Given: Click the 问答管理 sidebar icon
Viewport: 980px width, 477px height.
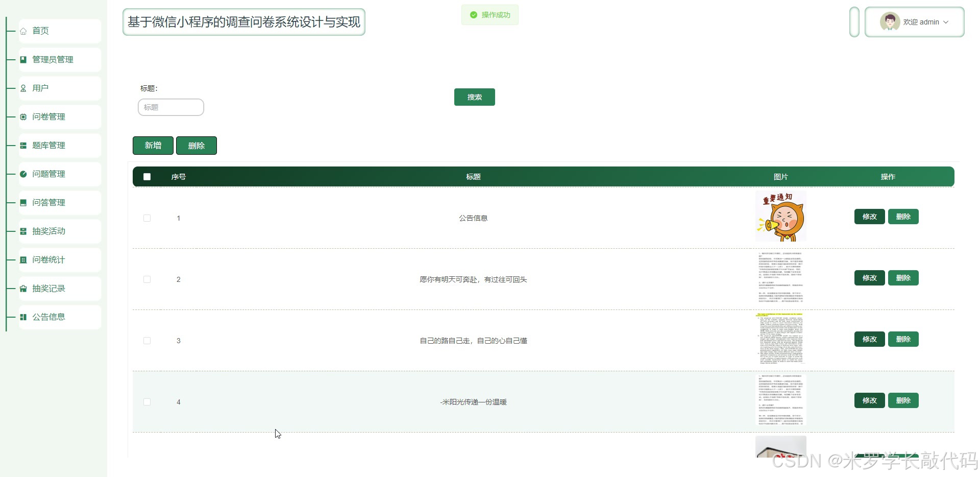Looking at the screenshot, I should pyautogui.click(x=23, y=203).
